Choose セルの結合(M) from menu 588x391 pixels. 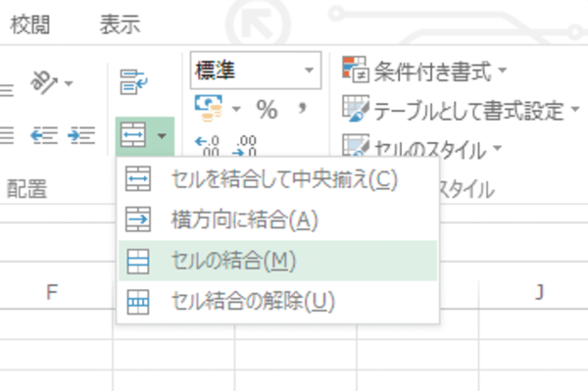click(278, 261)
